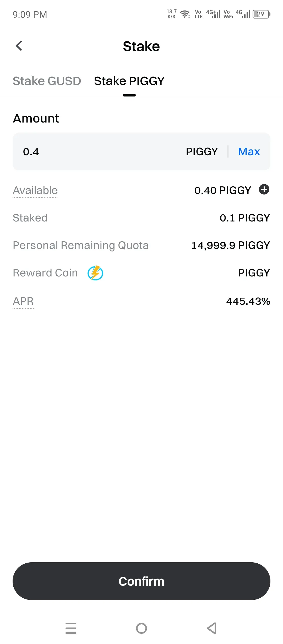
Task: Tap the Android back triangle icon
Action: [x=212, y=628]
